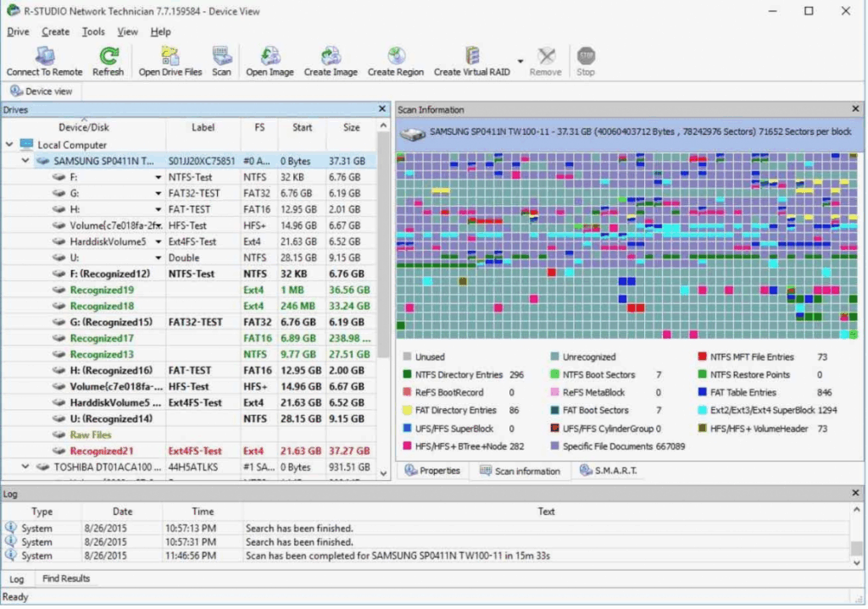Viewport: 868px width, 609px height.
Task: Open the Tools menu
Action: point(93,31)
